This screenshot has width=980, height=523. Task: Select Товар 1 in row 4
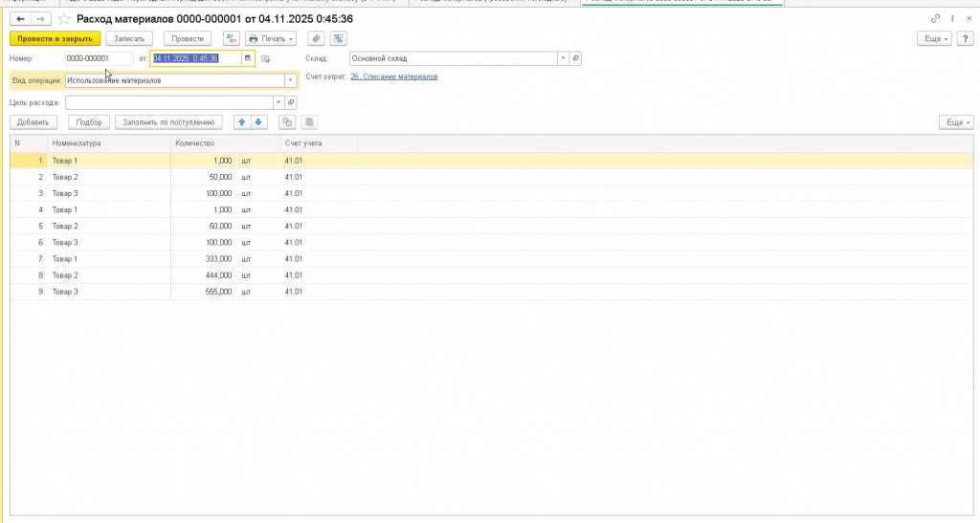[x=65, y=209]
